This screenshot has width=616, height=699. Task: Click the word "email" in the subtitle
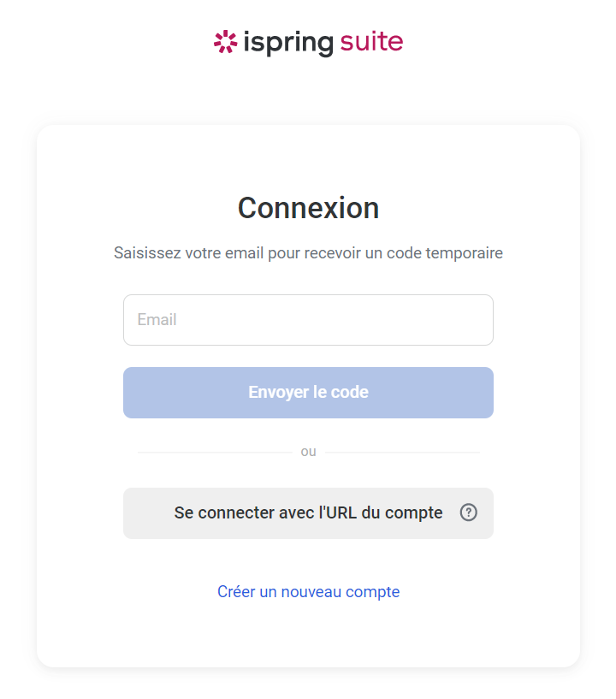(243, 253)
